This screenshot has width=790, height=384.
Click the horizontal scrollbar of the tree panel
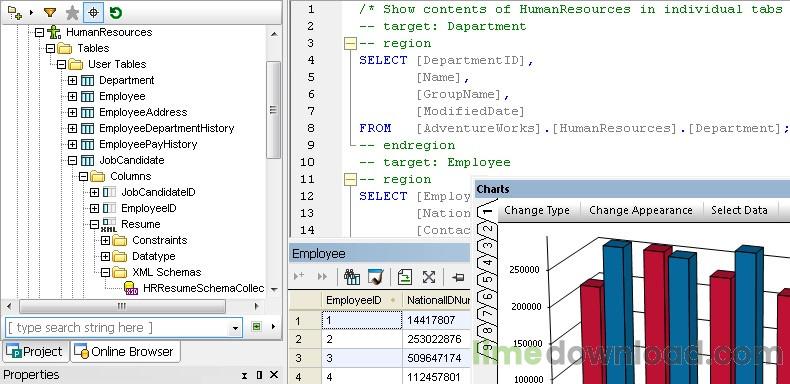tap(122, 306)
